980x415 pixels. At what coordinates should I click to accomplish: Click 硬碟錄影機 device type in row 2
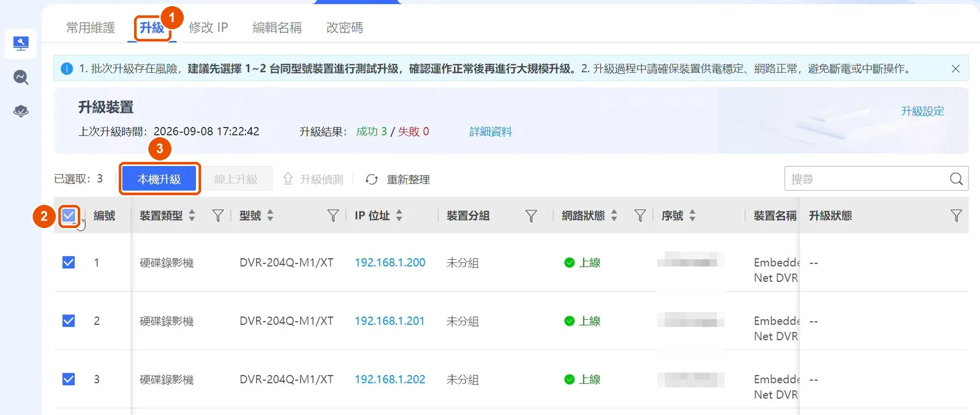pyautogui.click(x=167, y=321)
